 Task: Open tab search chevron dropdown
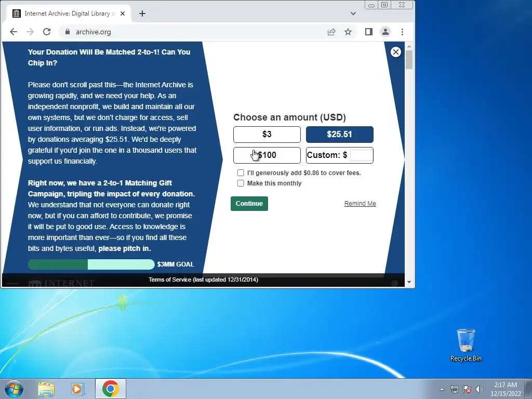pyautogui.click(x=353, y=14)
